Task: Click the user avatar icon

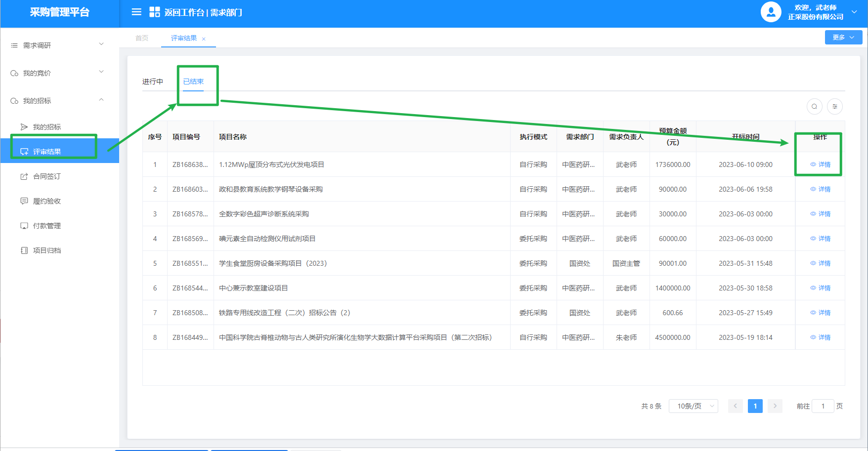Action: coord(771,12)
